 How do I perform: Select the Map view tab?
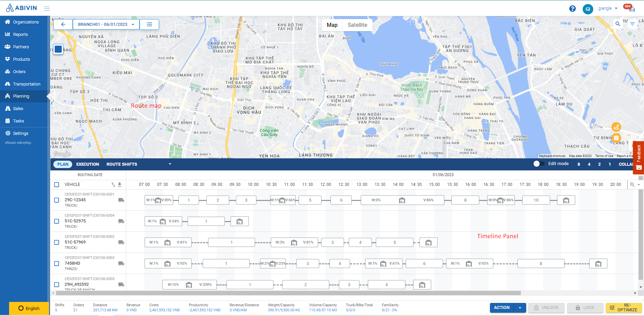coord(332,25)
